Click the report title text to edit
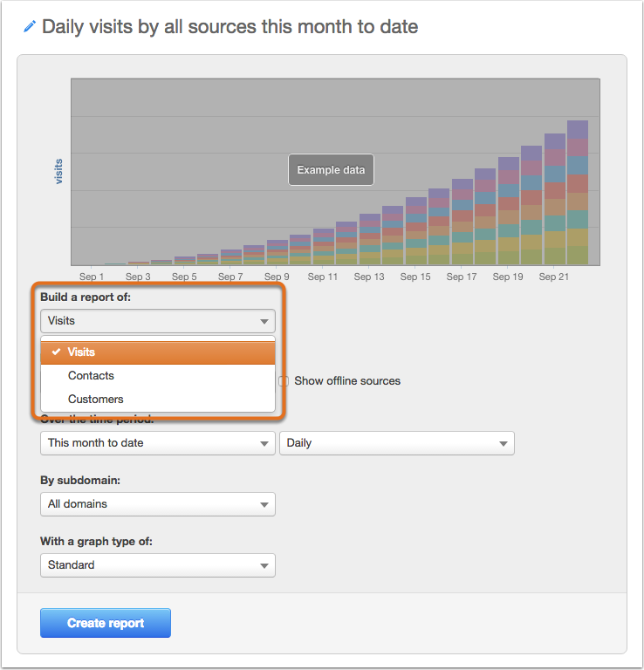644x670 pixels. (x=230, y=26)
